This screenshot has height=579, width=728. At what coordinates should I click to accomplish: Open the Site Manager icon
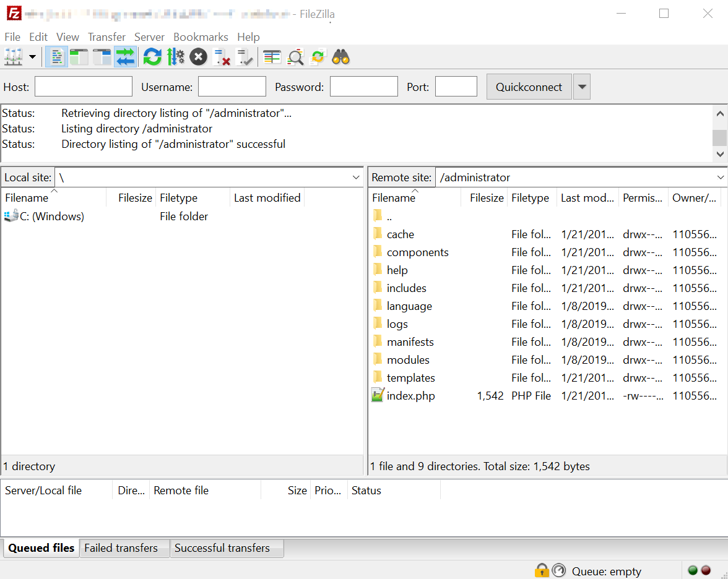coord(13,57)
